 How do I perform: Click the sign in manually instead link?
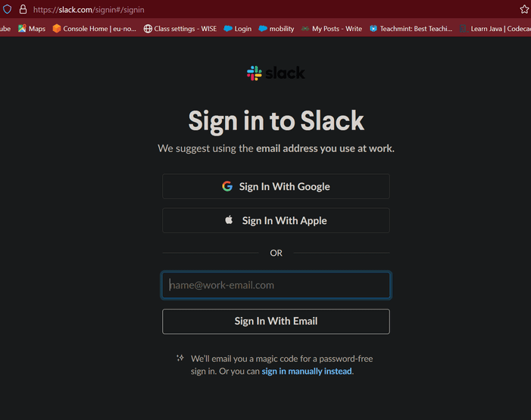tap(307, 372)
